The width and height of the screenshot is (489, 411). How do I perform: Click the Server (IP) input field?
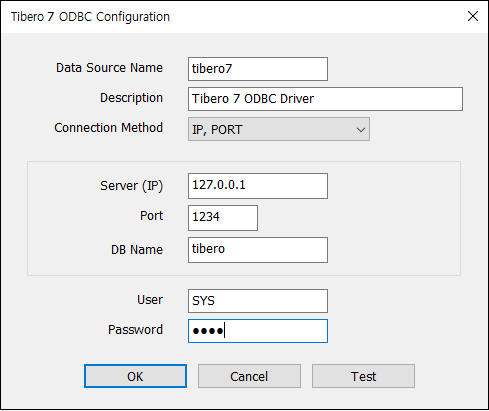coord(258,186)
